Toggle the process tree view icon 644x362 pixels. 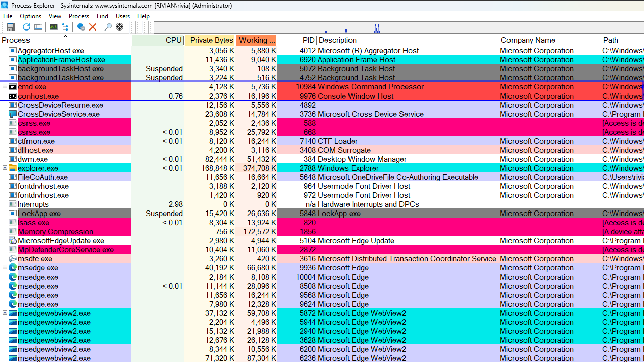(65, 27)
